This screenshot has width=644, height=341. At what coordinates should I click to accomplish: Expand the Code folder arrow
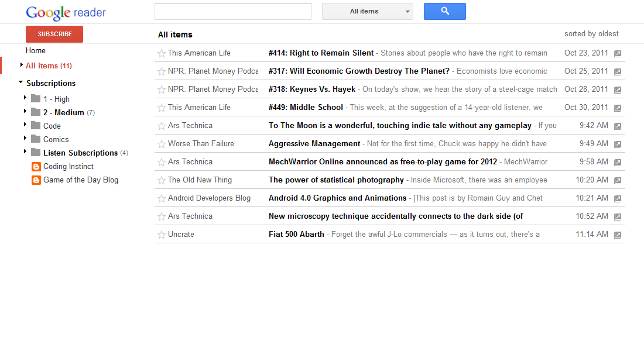25,125
